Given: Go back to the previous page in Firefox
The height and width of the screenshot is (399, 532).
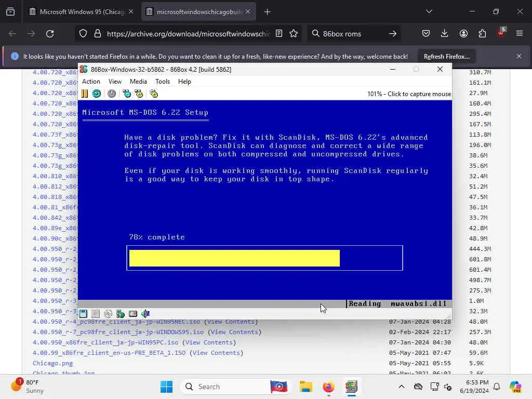Looking at the screenshot, I should point(12,34).
